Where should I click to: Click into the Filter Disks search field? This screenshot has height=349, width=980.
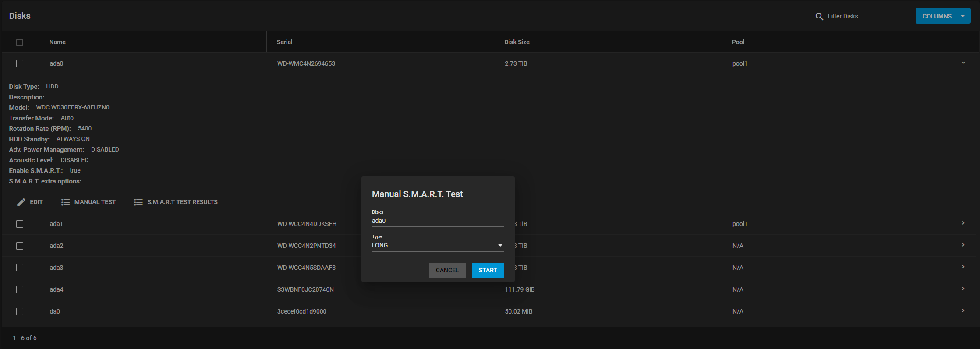tap(866, 16)
